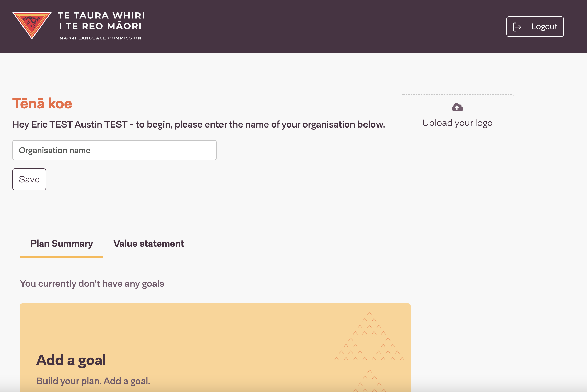The width and height of the screenshot is (587, 392).
Task: Click the logout arrow icon
Action: (x=517, y=27)
